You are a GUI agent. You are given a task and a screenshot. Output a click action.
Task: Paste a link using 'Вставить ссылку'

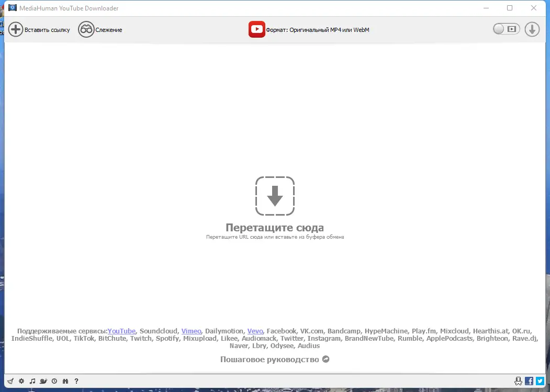39,29
